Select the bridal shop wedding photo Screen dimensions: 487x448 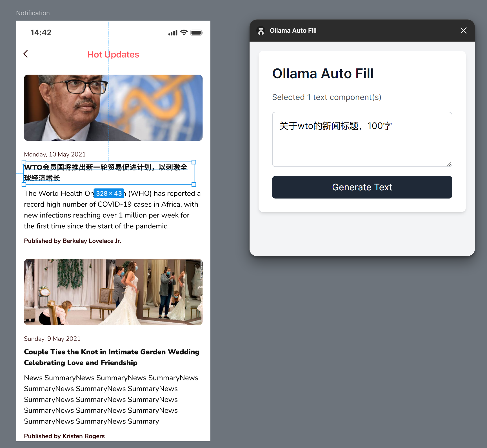[x=113, y=292]
